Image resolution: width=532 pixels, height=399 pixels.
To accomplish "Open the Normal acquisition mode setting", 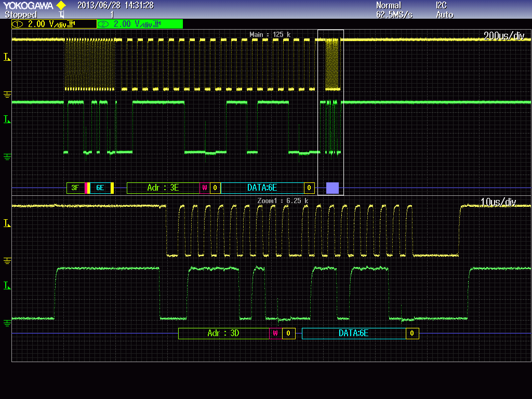I will [389, 5].
